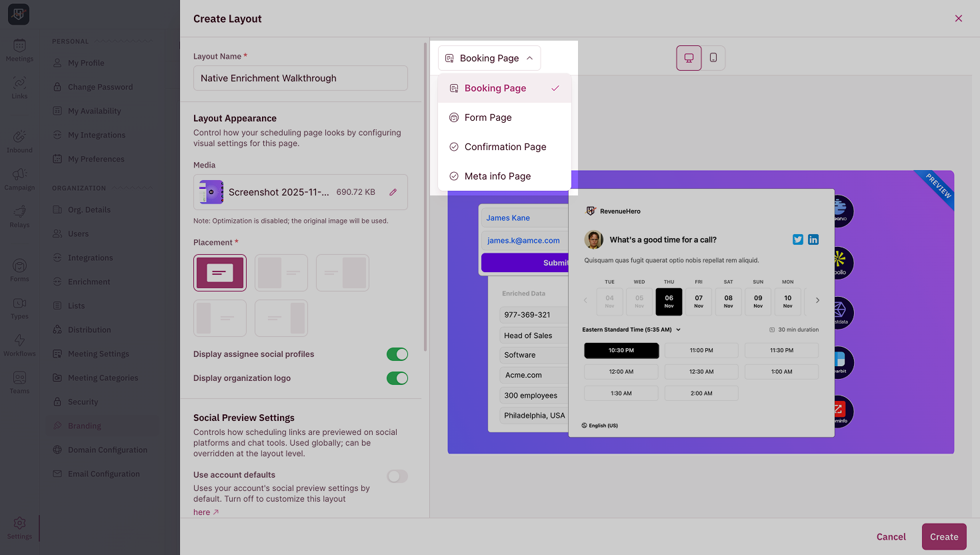Screen dimensions: 980x555
Task: Open the Workflows sidebar icon
Action: pos(19,341)
